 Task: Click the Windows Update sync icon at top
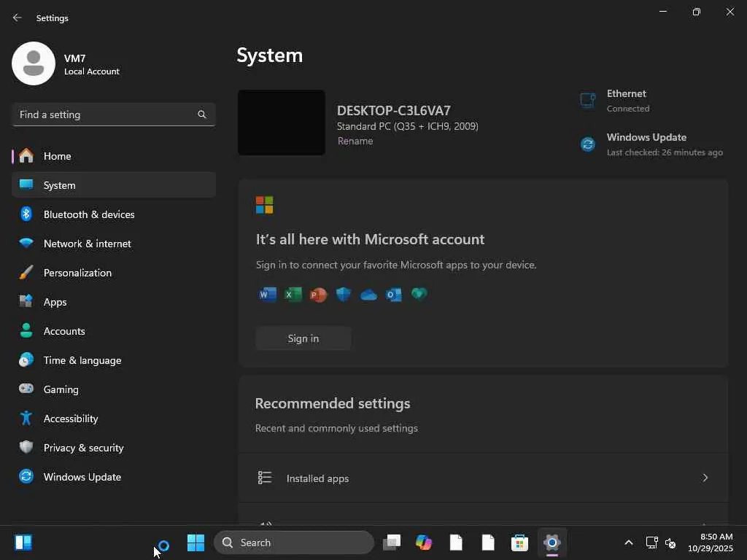click(588, 144)
